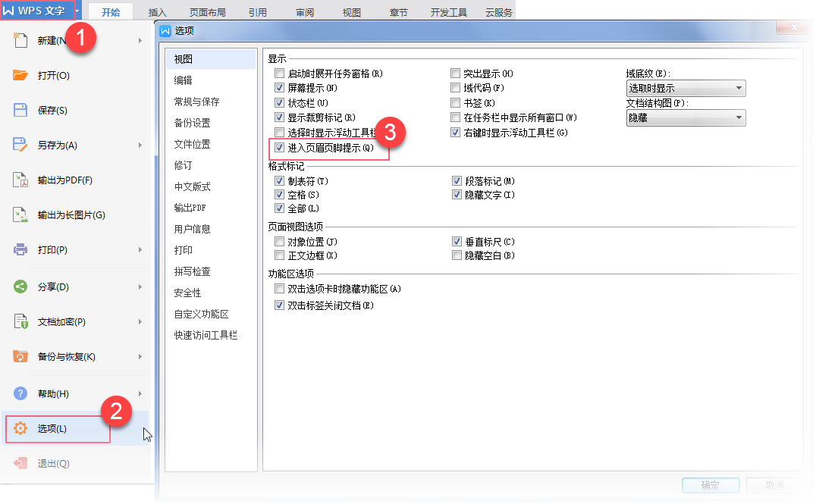Viewport: 816px width, 504px height.
Task: Click the Export to PDF icon
Action: (20, 180)
